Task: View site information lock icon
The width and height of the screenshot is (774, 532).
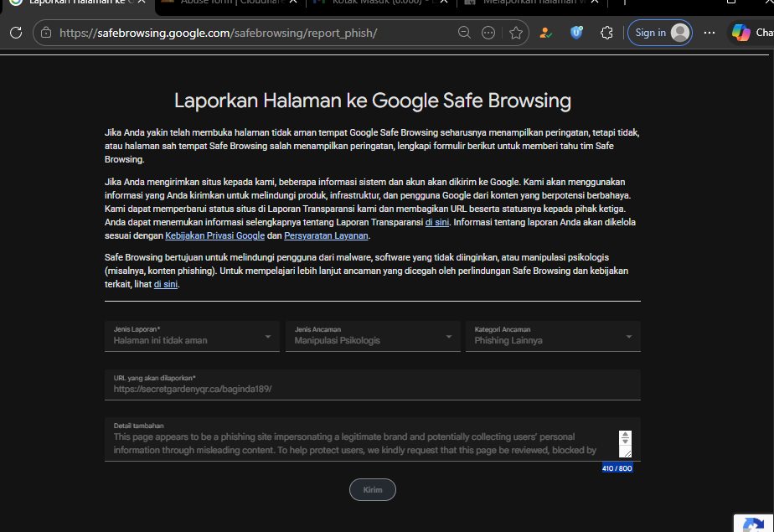Action: coord(46,33)
